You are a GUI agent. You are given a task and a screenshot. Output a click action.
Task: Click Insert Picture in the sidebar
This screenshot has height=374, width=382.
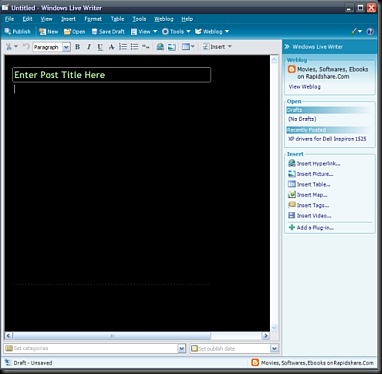click(315, 174)
